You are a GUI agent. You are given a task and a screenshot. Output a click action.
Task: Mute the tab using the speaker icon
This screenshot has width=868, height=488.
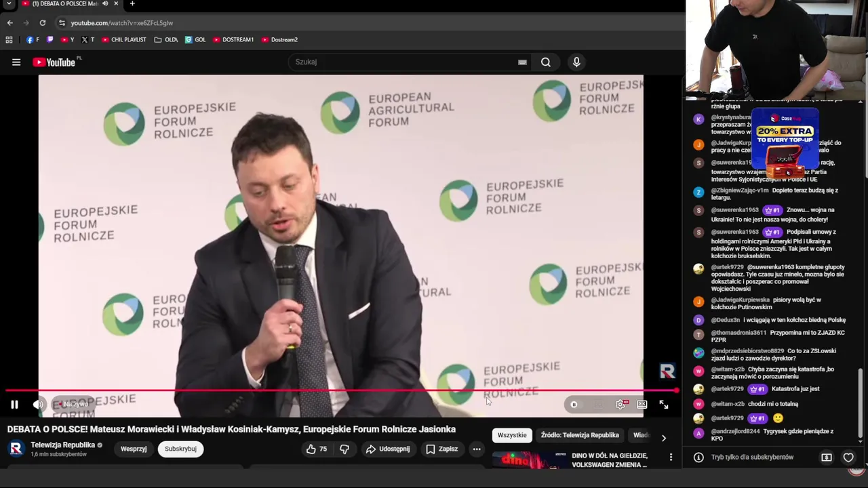(x=105, y=4)
